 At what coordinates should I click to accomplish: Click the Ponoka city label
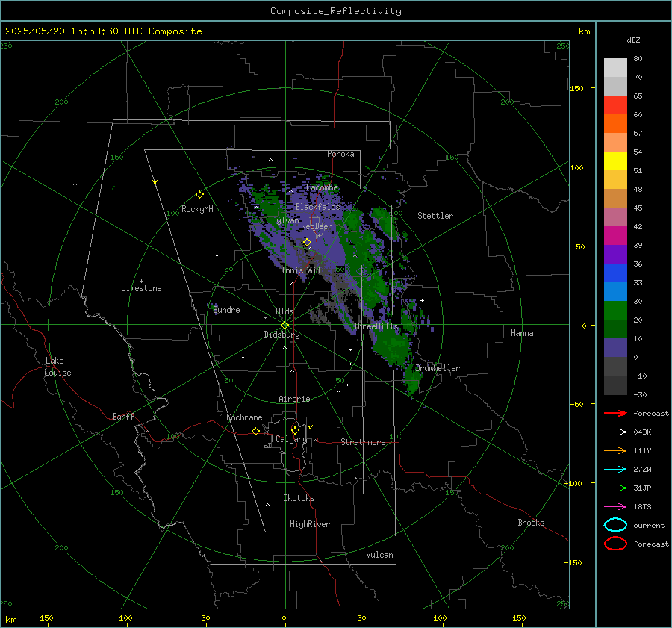pyautogui.click(x=340, y=154)
